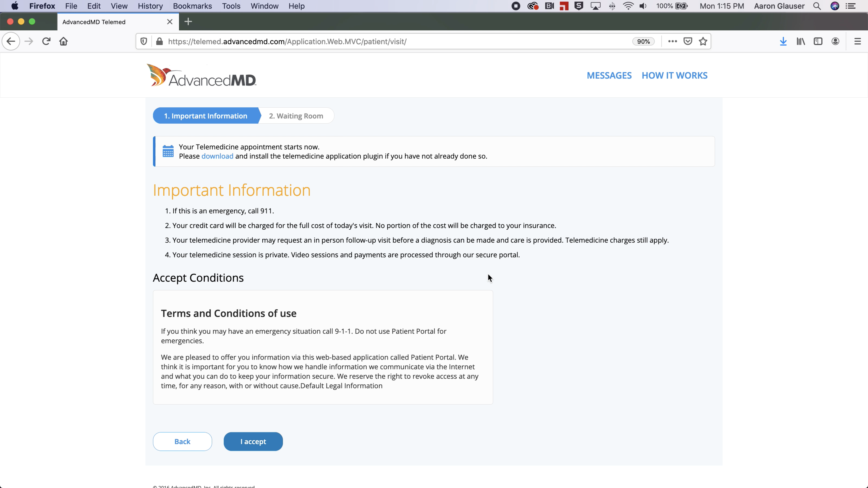Reset the 90% zoom level indicator
This screenshot has height=488, width=868.
pos(643,41)
